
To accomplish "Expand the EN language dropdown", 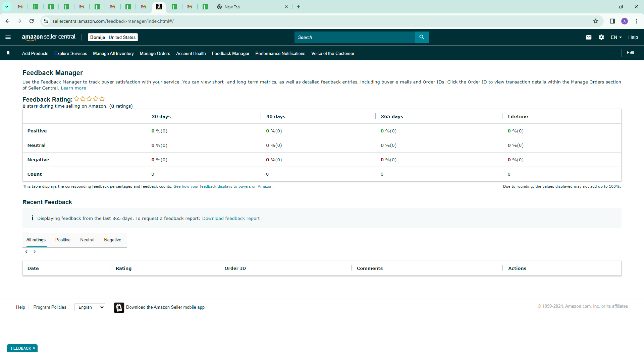I will 616,37.
